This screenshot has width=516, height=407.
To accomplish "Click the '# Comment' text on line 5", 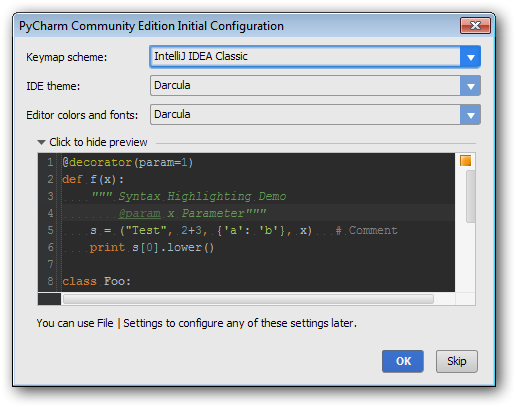I will tap(367, 230).
